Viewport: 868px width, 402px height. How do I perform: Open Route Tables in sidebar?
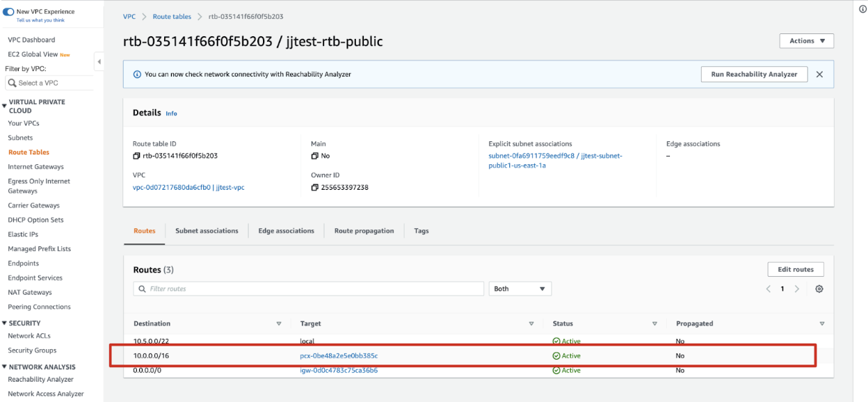point(29,152)
